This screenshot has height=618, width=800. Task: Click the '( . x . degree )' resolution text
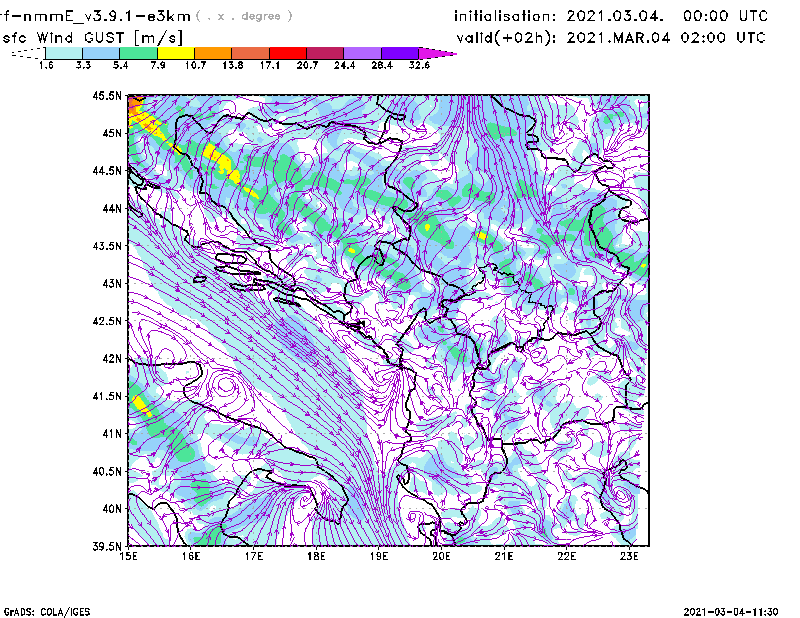click(x=244, y=16)
